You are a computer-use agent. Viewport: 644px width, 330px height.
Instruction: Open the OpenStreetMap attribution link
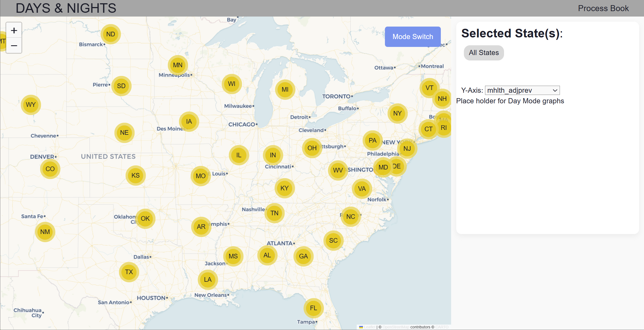point(396,327)
